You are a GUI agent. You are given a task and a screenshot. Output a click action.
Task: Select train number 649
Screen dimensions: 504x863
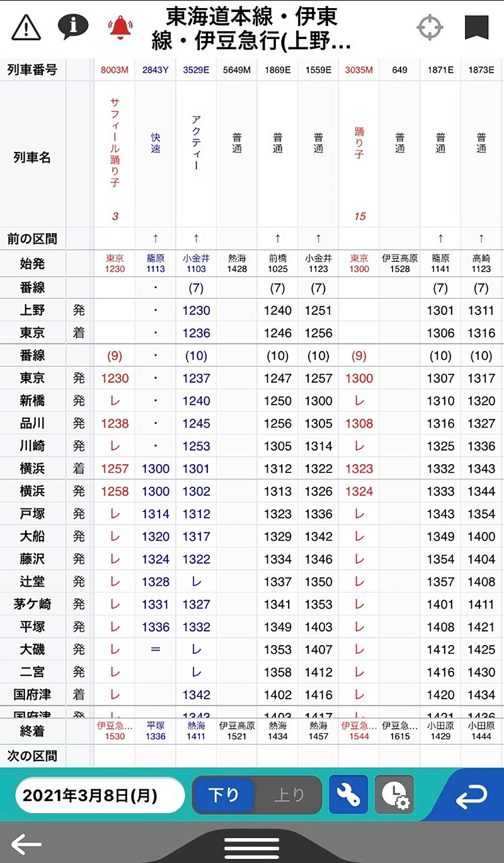tap(399, 70)
